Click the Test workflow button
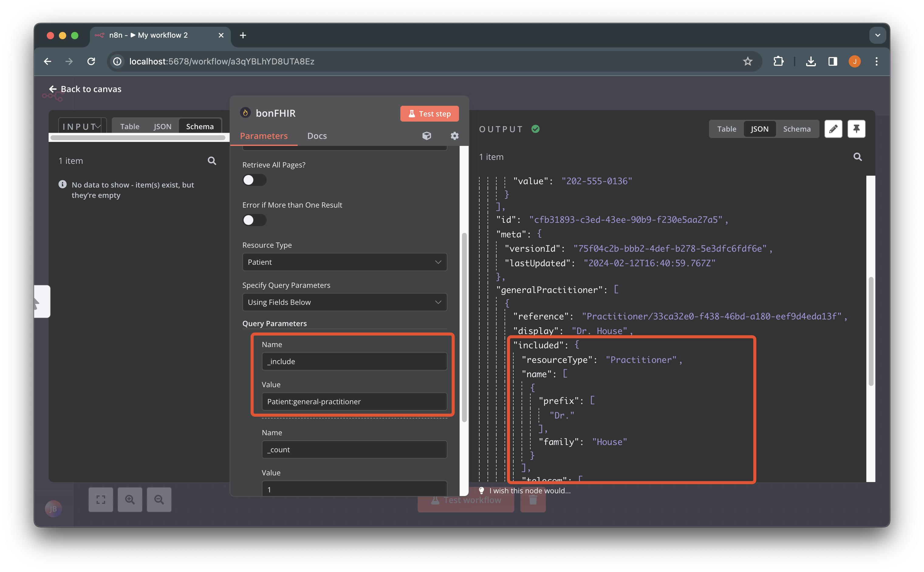Image resolution: width=924 pixels, height=572 pixels. pyautogui.click(x=465, y=500)
